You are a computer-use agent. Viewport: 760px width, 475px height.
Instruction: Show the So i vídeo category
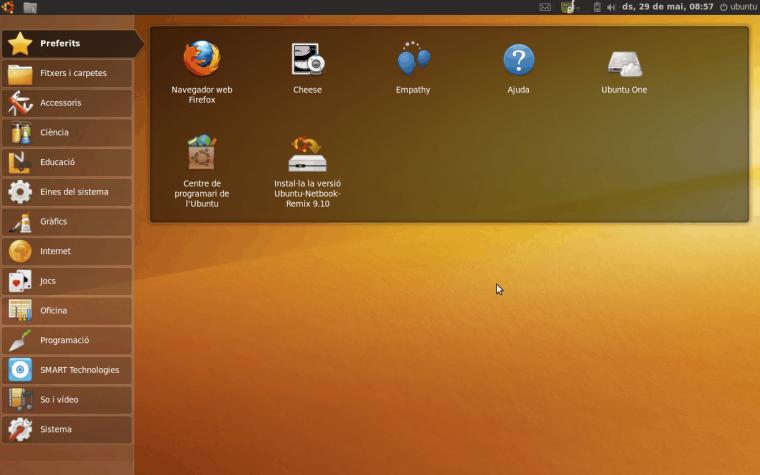pos(67,400)
